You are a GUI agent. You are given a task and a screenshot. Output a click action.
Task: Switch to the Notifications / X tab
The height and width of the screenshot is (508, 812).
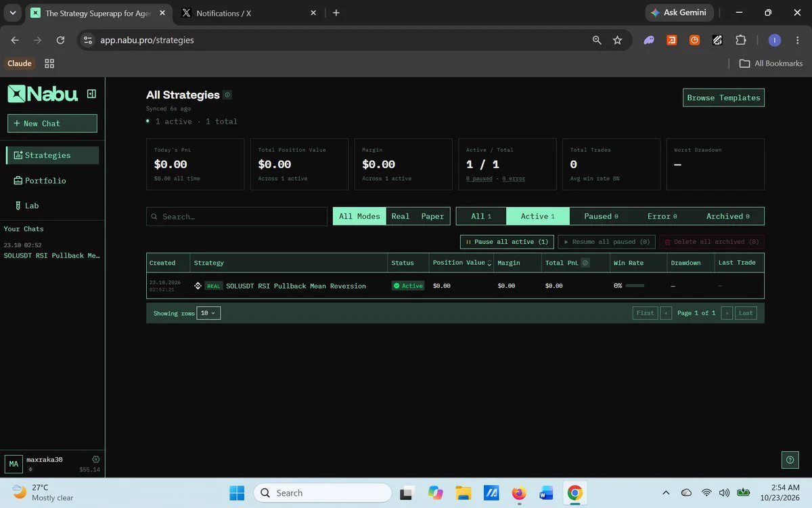click(249, 13)
